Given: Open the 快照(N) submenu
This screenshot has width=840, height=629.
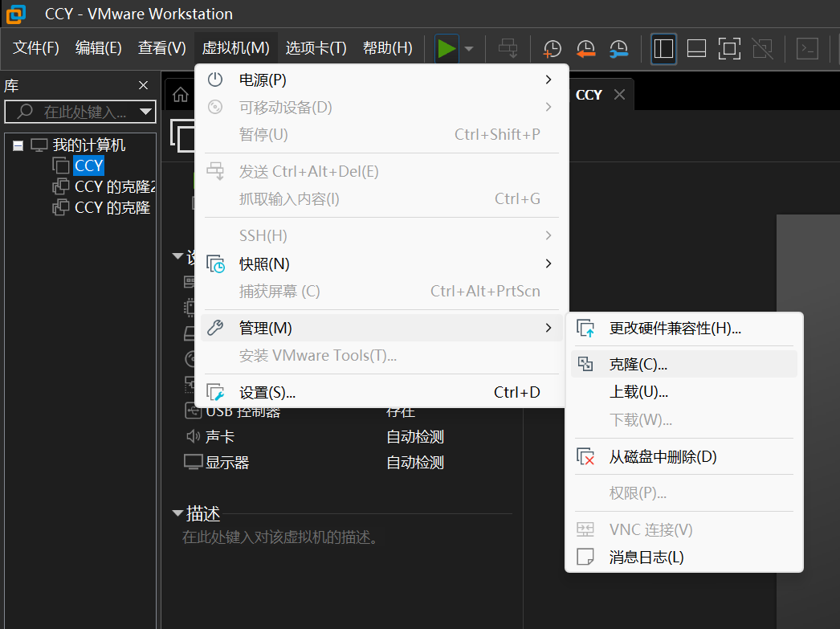Looking at the screenshot, I should [381, 264].
